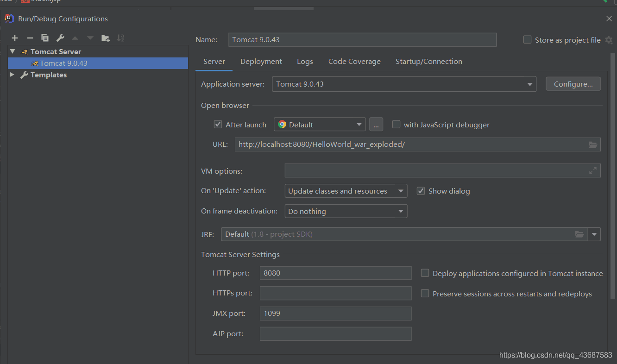Click the browser ellipsis button
The image size is (617, 364).
[376, 125]
